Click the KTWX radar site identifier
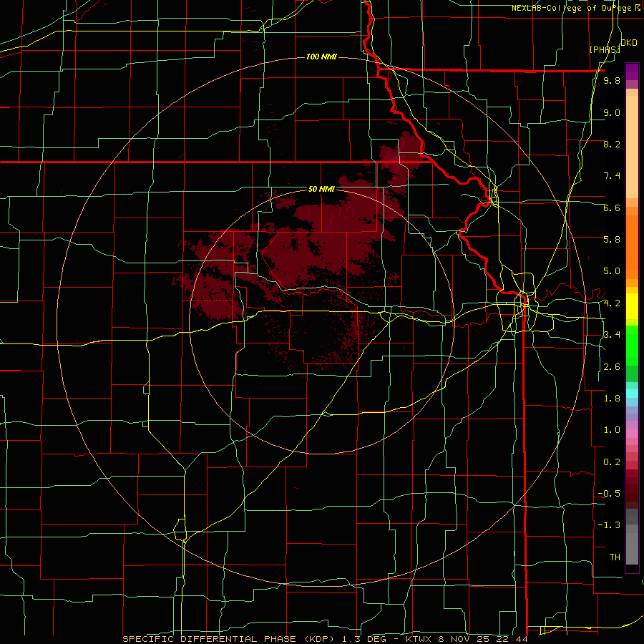Image resolution: width=644 pixels, height=644 pixels. click(418, 639)
